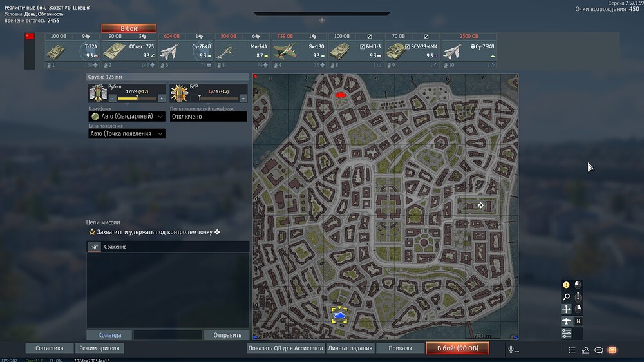Click the small expander arrow under Рубин
Viewport: 644px width, 362px height.
pos(127,104)
